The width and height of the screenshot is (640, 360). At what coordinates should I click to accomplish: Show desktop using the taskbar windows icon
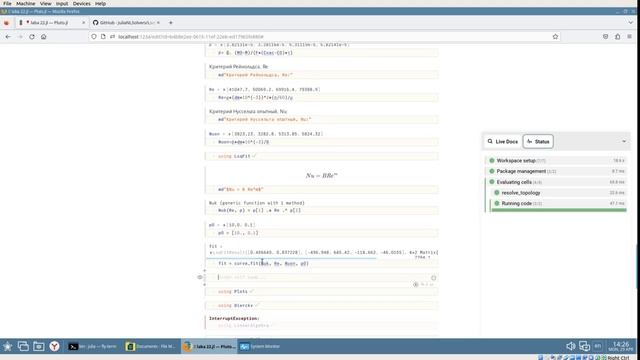click(23, 347)
